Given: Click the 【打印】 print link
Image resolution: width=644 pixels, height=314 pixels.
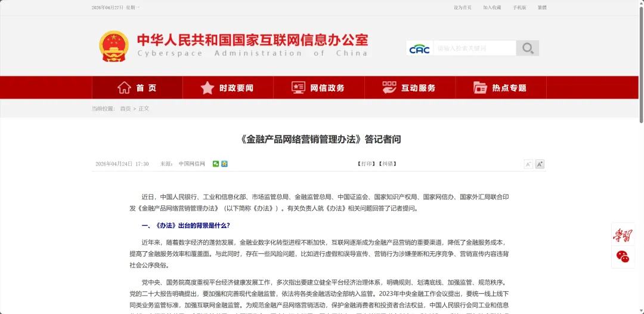Looking at the screenshot, I should click(x=366, y=164).
